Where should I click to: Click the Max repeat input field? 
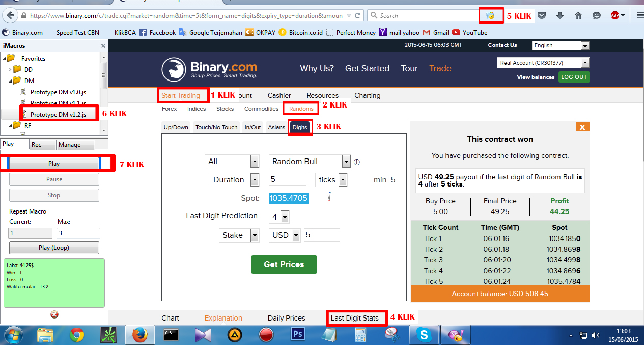click(78, 233)
